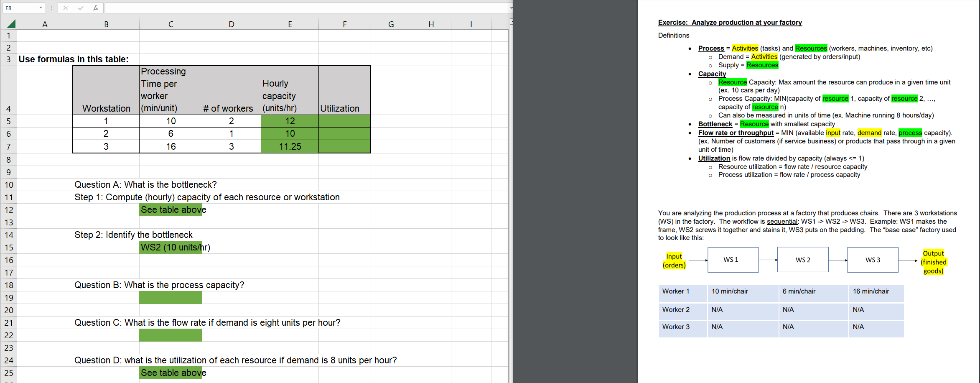980x383 pixels.
Task: Click the underlined 'Flow rate or throughput' term
Action: 736,133
